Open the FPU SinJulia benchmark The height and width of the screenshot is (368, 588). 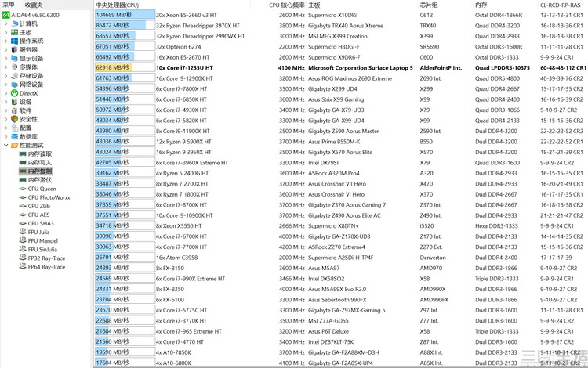coord(42,249)
